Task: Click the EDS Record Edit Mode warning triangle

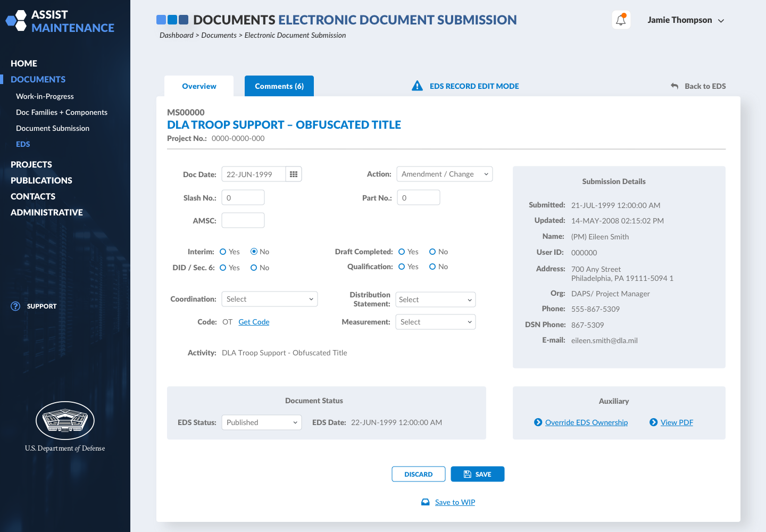Action: coord(418,86)
